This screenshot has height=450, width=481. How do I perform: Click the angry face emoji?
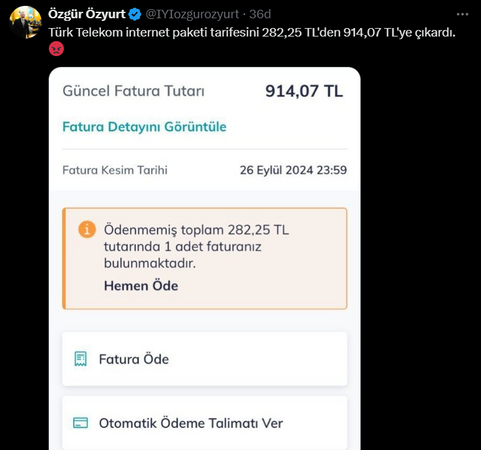click(56, 49)
